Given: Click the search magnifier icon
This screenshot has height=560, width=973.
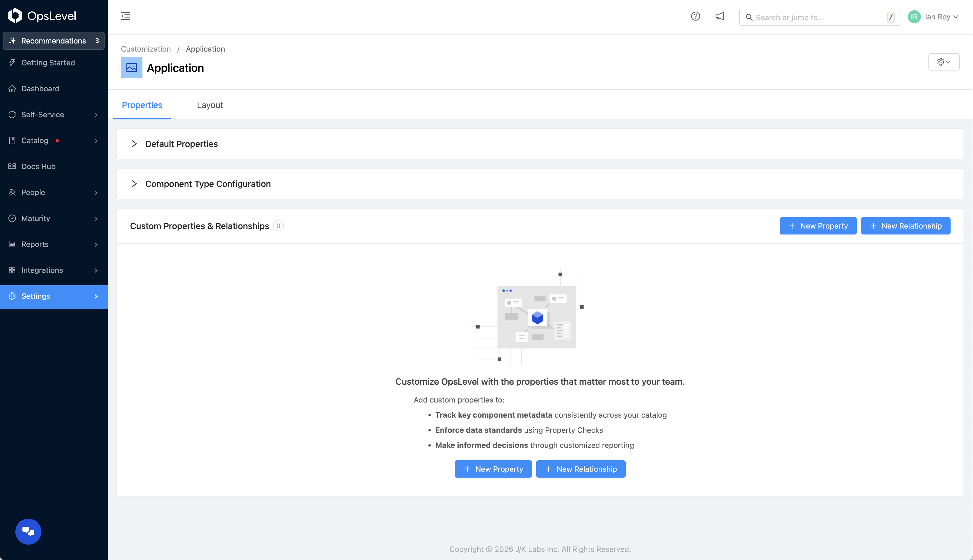Looking at the screenshot, I should coord(749,17).
